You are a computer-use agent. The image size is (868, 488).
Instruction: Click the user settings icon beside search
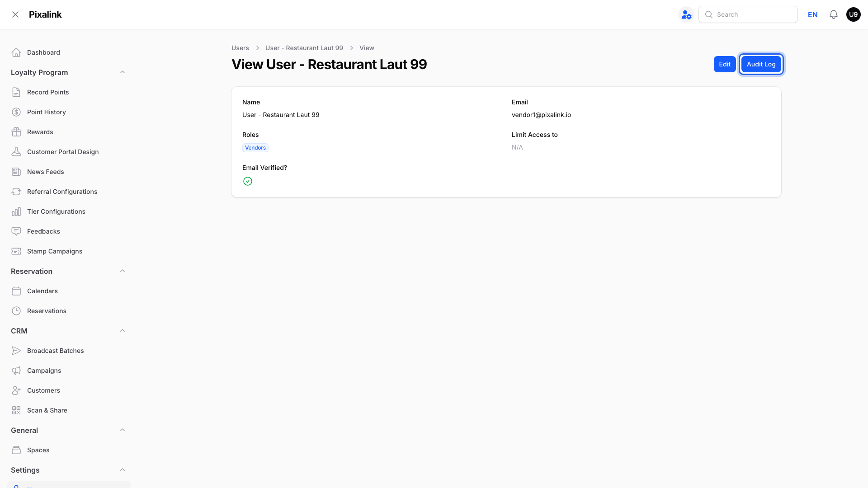686,14
